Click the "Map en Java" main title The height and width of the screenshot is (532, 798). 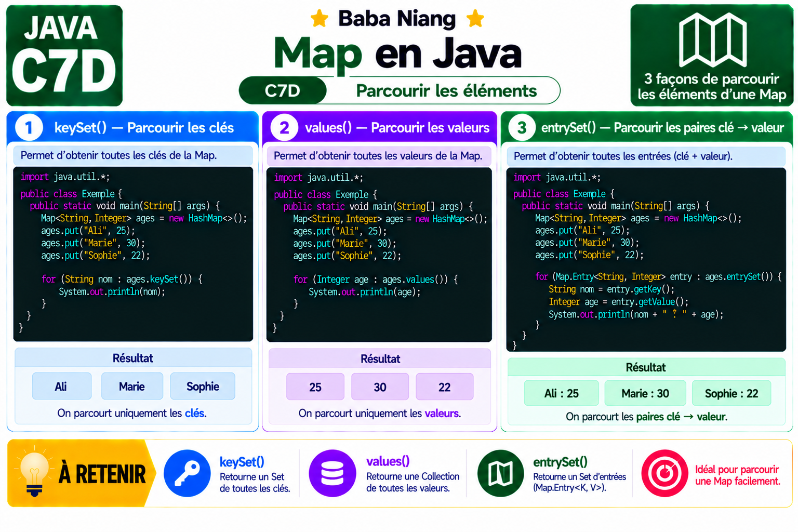click(397, 54)
